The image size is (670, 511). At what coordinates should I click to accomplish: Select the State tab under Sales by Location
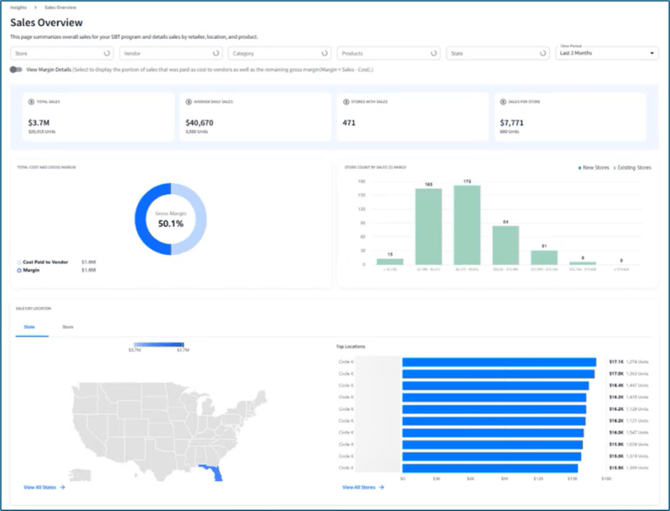tap(31, 326)
